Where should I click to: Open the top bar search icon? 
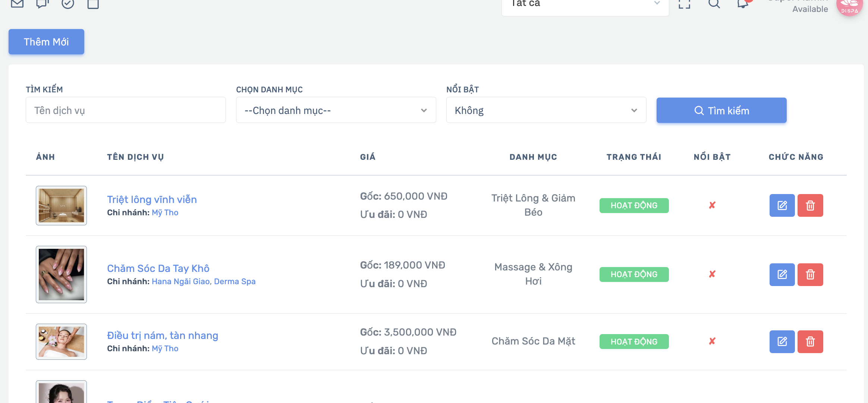[x=714, y=4]
